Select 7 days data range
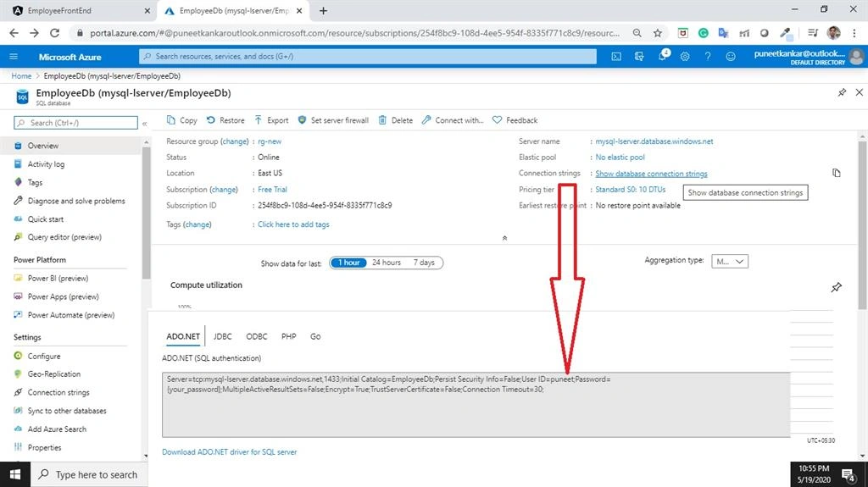868x487 pixels. 424,263
